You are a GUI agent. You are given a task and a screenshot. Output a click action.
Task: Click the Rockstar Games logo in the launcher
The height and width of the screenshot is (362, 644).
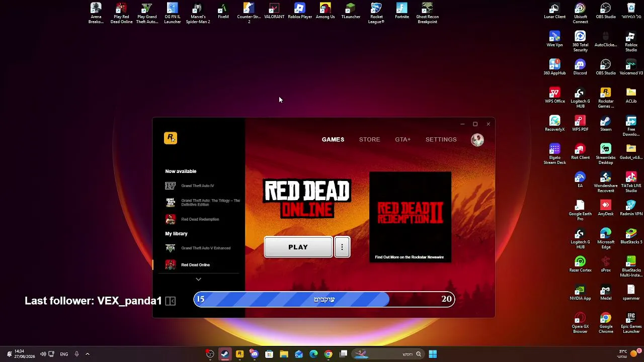[171, 138]
